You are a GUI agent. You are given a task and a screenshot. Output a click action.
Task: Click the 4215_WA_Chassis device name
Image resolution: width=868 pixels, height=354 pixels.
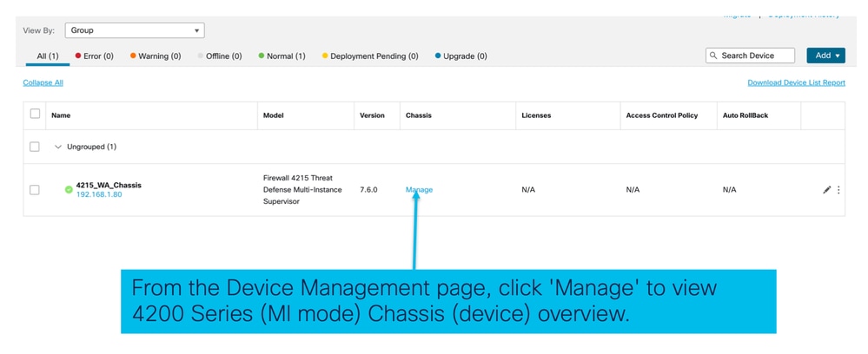pos(109,186)
